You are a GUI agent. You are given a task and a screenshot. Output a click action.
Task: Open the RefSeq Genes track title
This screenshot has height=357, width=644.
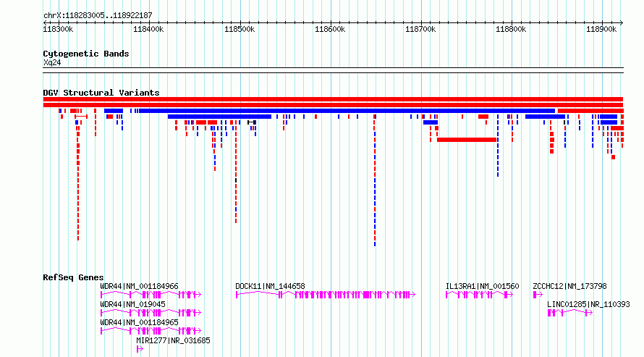(x=73, y=277)
